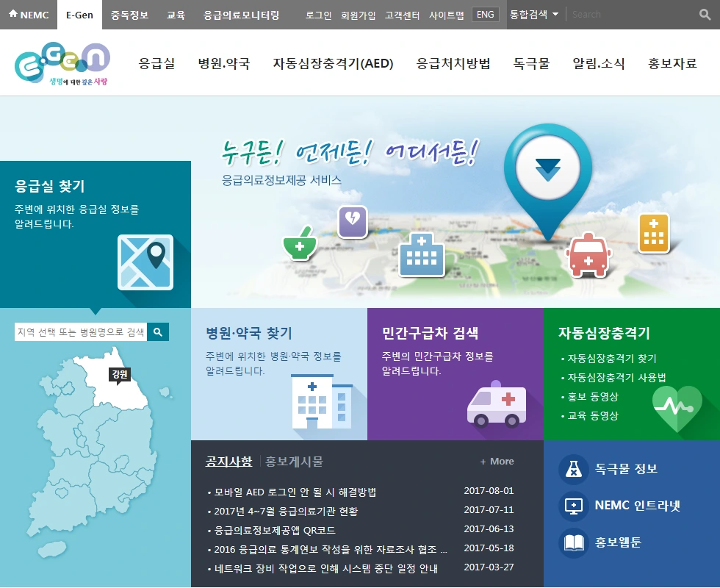
Task: Open the 교육 top menu
Action: tap(176, 15)
